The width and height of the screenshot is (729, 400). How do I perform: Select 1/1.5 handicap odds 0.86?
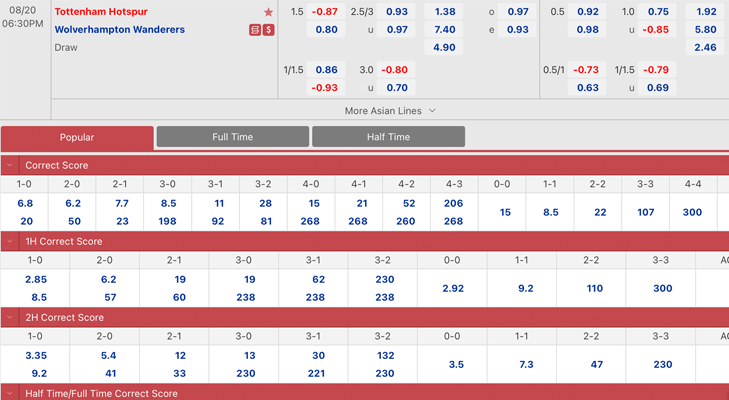coord(325,70)
